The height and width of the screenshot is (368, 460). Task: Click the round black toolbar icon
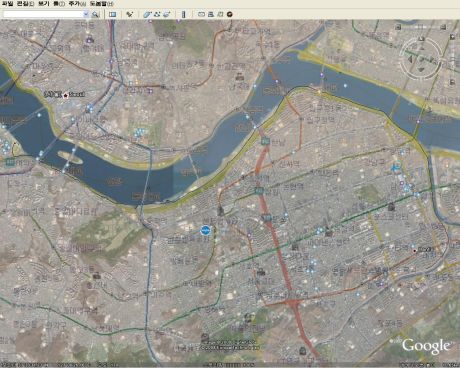(x=229, y=14)
